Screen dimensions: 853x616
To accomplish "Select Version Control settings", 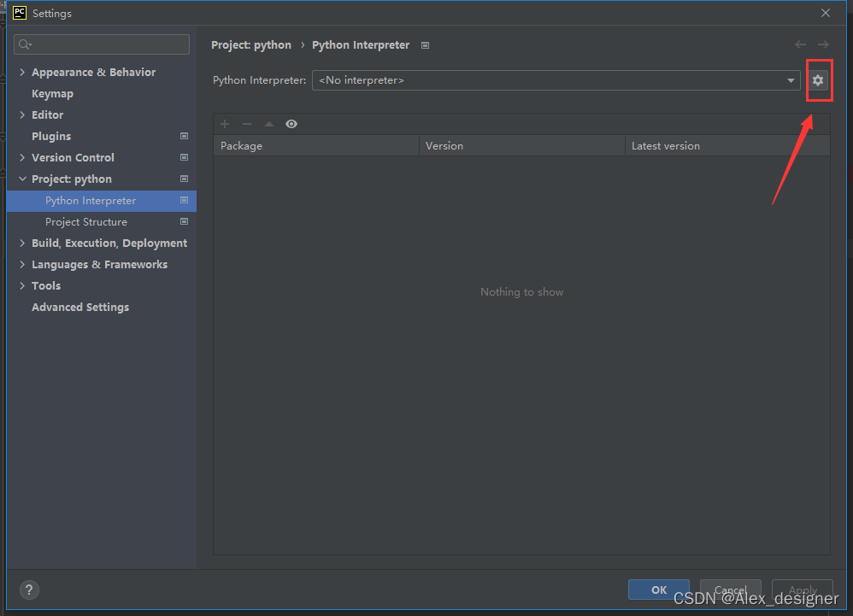I will [x=73, y=158].
